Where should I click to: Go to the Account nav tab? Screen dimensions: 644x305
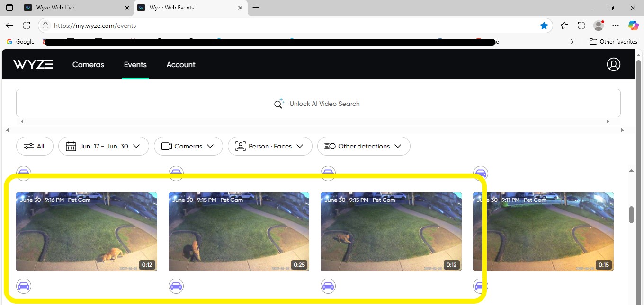click(181, 65)
